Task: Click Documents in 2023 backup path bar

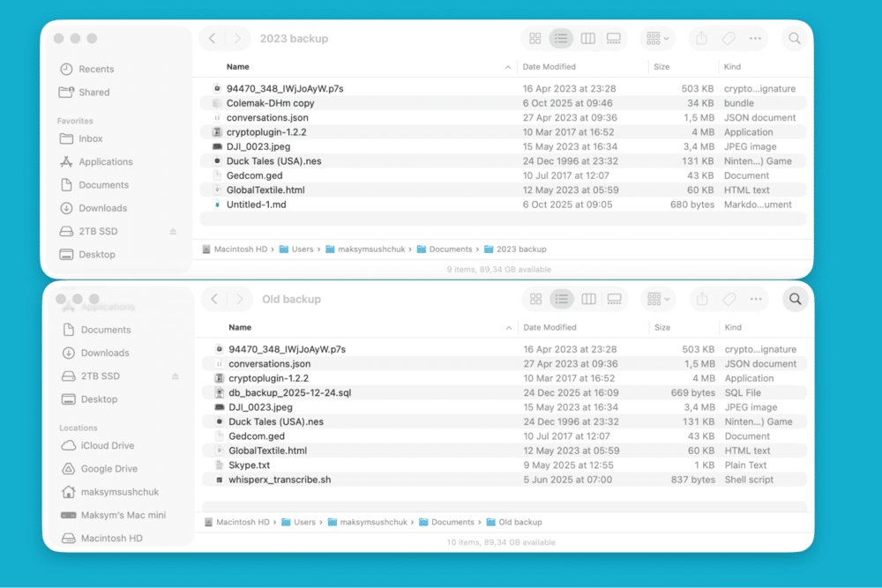Action: tap(445, 249)
